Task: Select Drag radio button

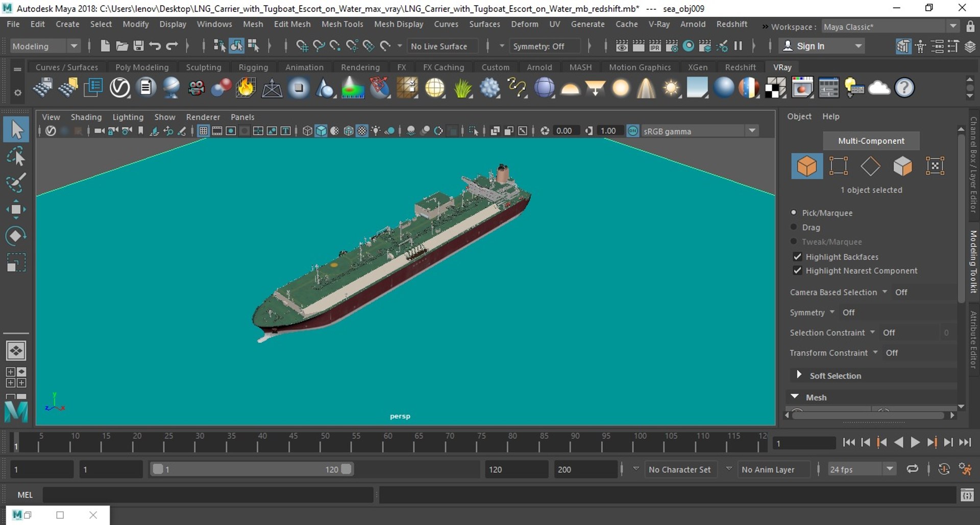Action: pyautogui.click(x=794, y=227)
